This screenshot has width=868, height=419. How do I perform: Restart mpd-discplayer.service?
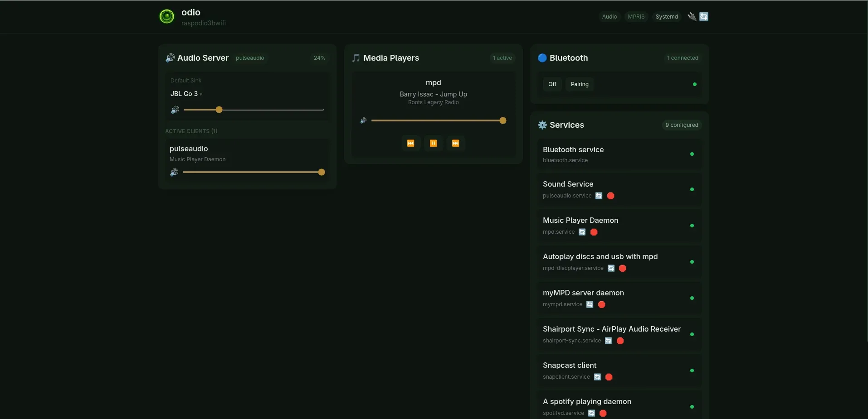[x=611, y=268]
